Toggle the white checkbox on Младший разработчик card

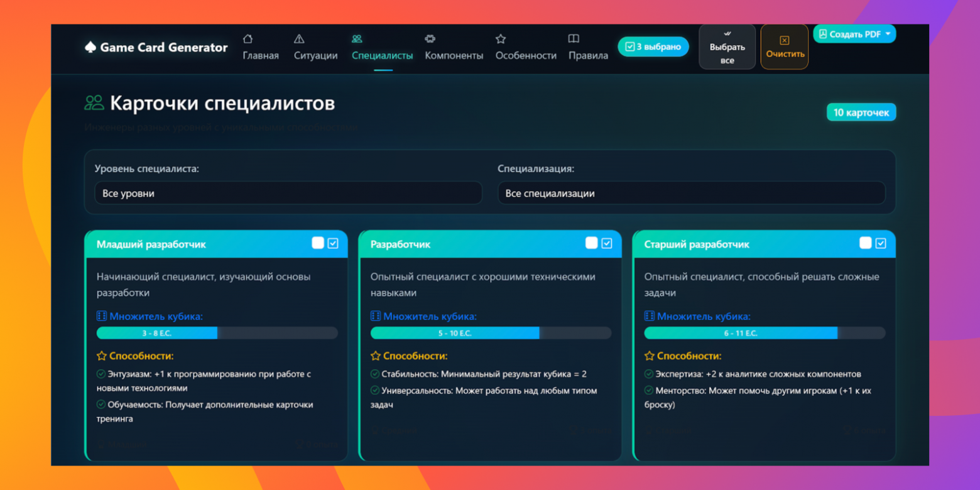tap(318, 243)
